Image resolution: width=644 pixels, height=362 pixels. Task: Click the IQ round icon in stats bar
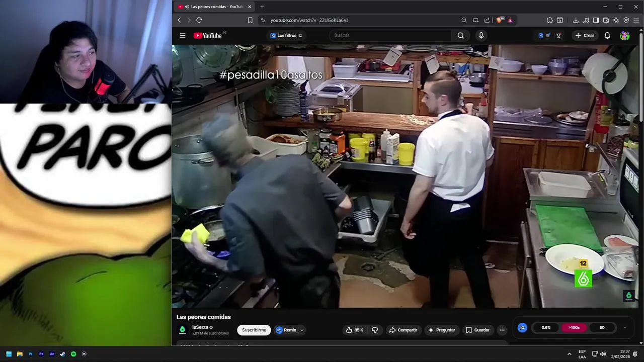tap(522, 327)
